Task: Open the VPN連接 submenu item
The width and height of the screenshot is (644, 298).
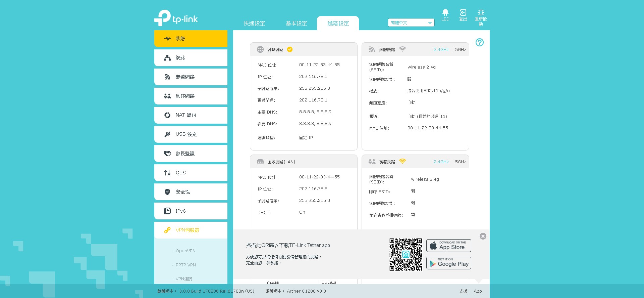Action: pos(184,279)
